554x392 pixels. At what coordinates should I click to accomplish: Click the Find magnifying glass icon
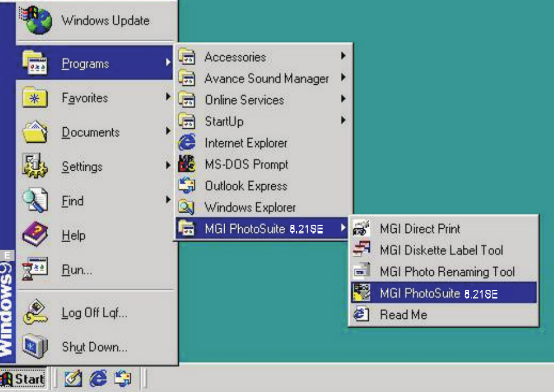[x=35, y=200]
